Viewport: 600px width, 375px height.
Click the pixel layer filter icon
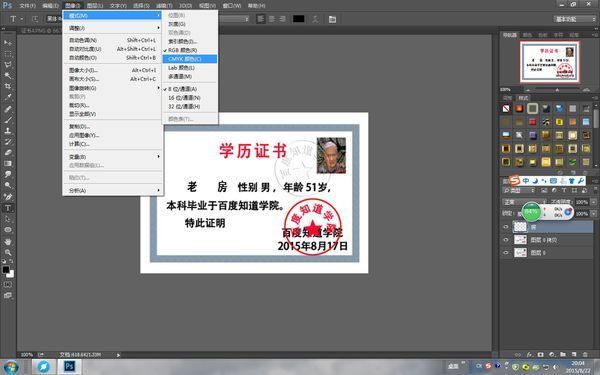pos(544,190)
